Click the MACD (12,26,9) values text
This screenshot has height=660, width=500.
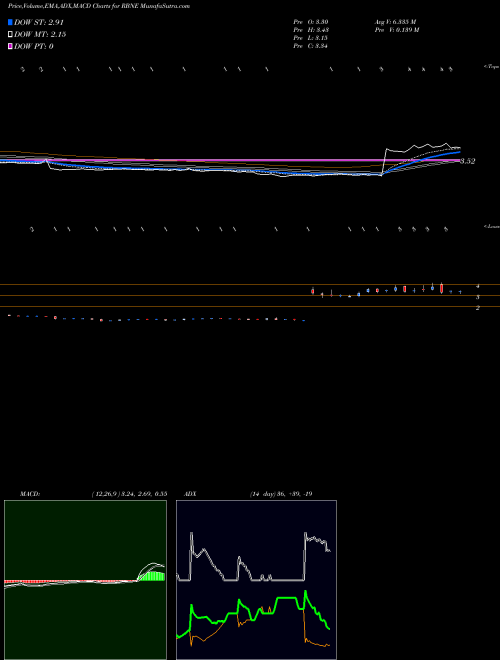coord(130,494)
